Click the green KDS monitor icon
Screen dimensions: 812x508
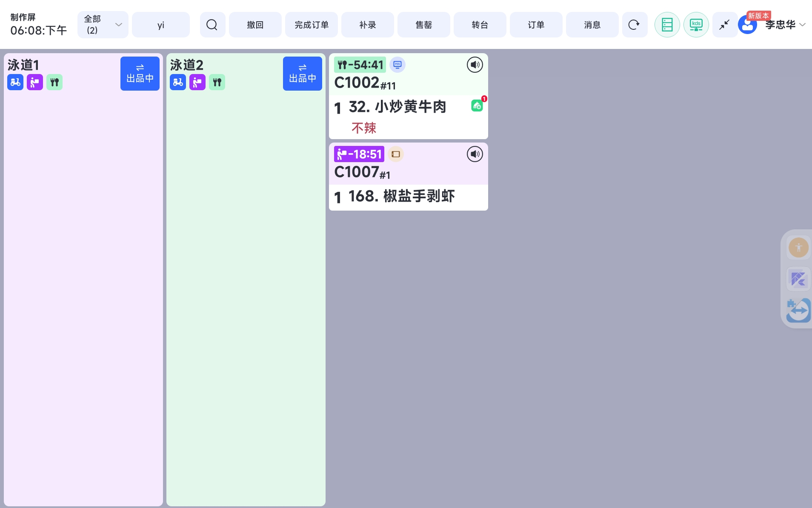696,25
